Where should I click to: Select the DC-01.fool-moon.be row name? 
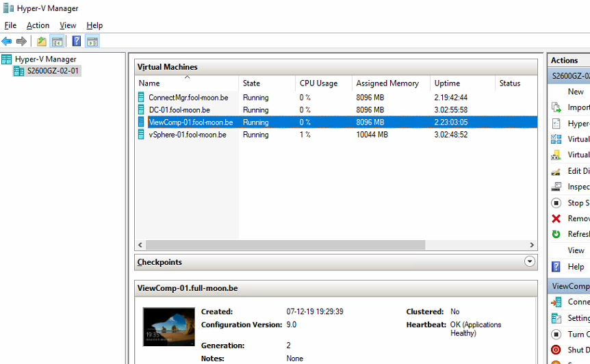[x=179, y=109]
